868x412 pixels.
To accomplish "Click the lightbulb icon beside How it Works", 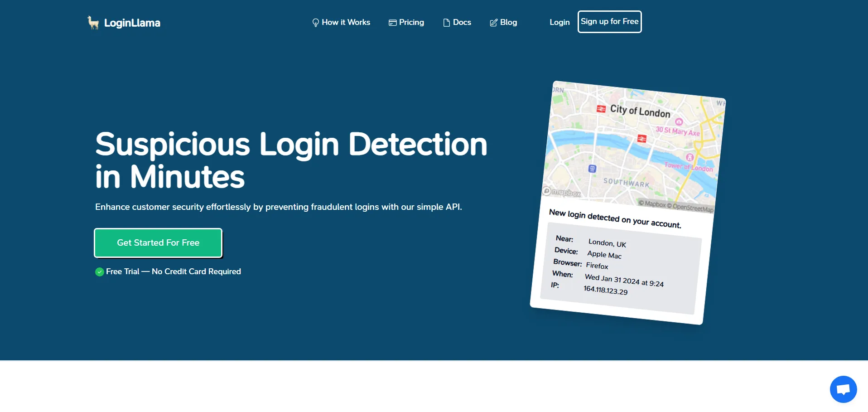I will (315, 23).
